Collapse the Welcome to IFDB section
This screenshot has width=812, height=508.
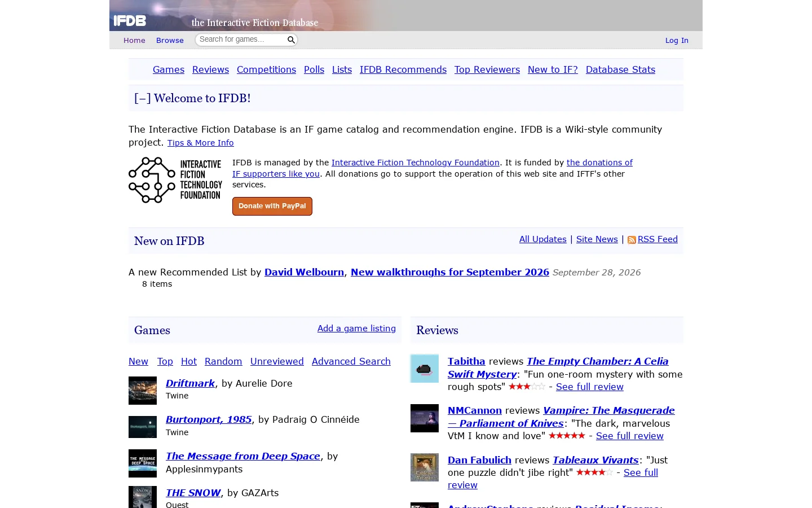pyautogui.click(x=143, y=98)
